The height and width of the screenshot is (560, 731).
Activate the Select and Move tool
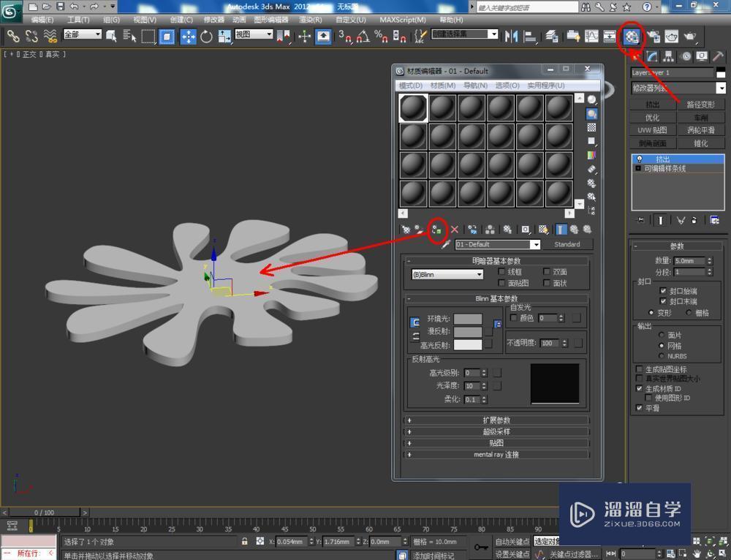187,36
